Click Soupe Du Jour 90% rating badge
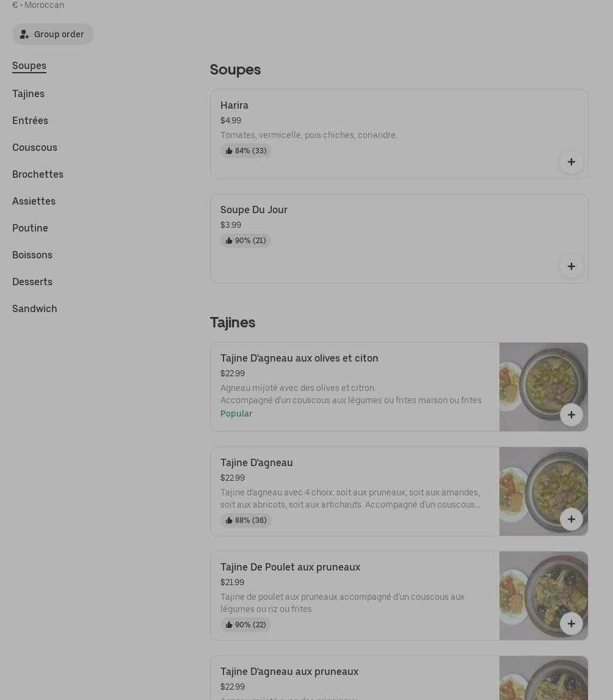 (246, 241)
